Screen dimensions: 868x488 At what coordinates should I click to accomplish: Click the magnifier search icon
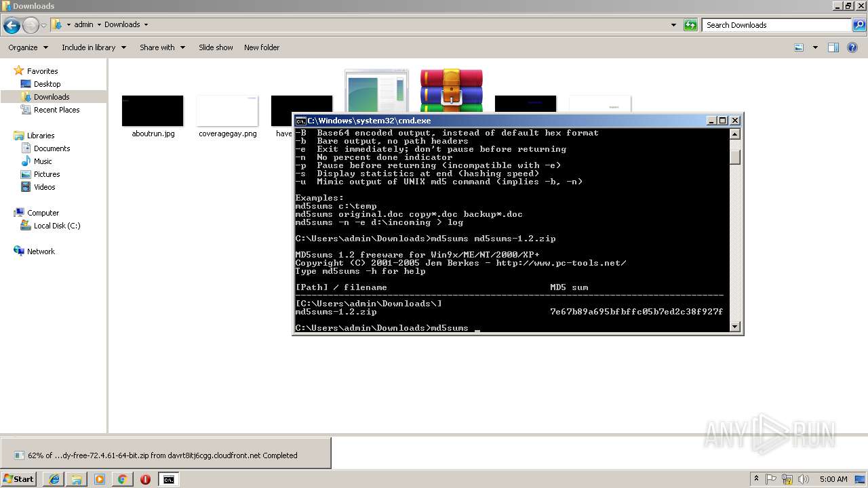[859, 25]
